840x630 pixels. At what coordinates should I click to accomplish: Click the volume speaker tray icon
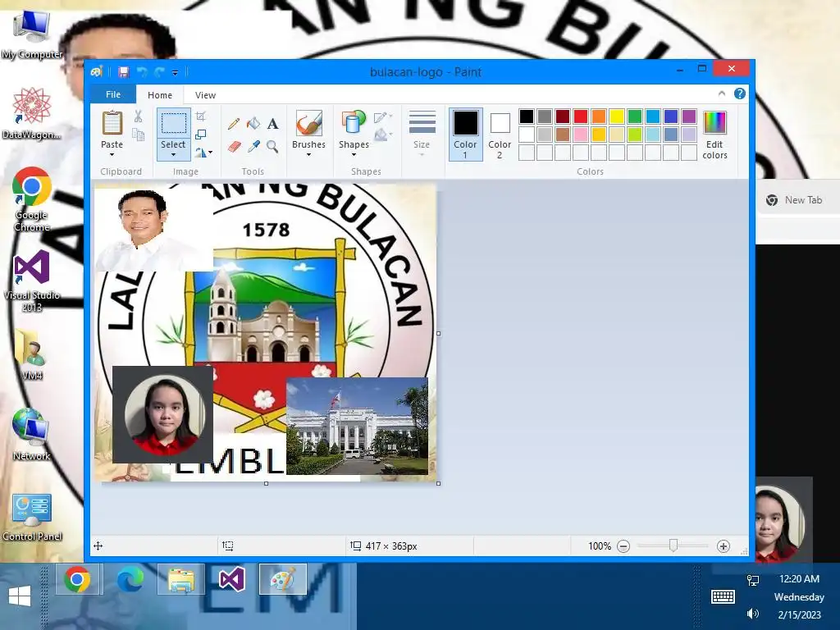[753, 614]
